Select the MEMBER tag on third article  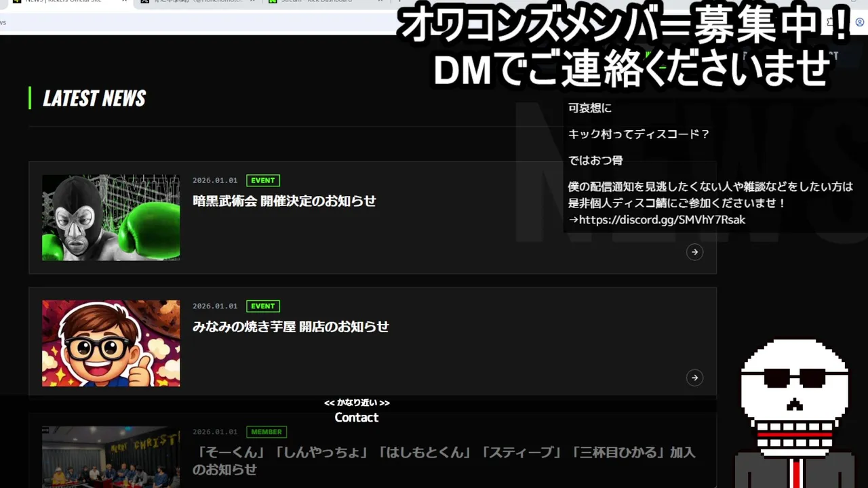pyautogui.click(x=267, y=432)
